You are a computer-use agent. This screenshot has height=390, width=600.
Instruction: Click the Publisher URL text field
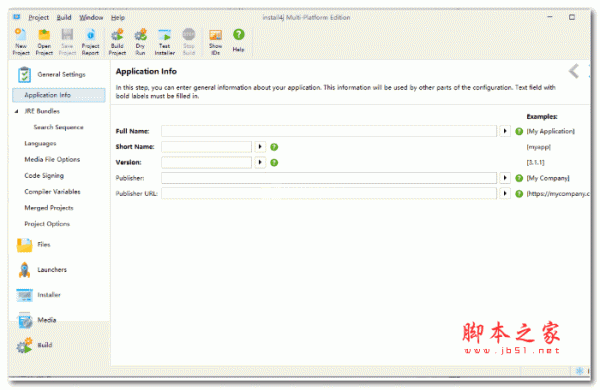pos(329,194)
